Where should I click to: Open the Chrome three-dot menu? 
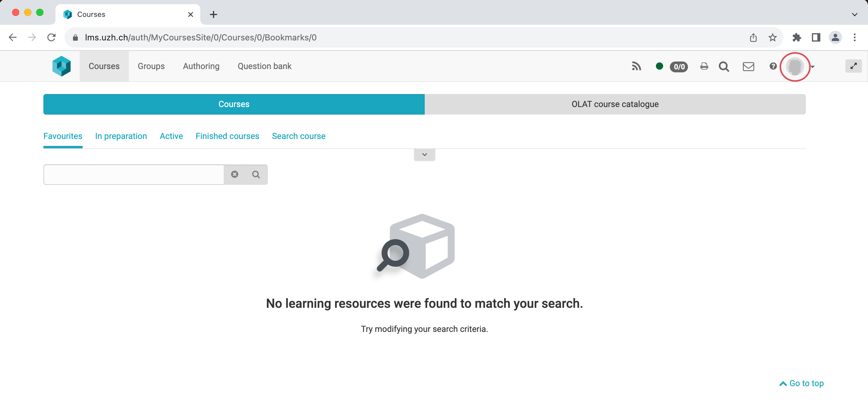[854, 37]
